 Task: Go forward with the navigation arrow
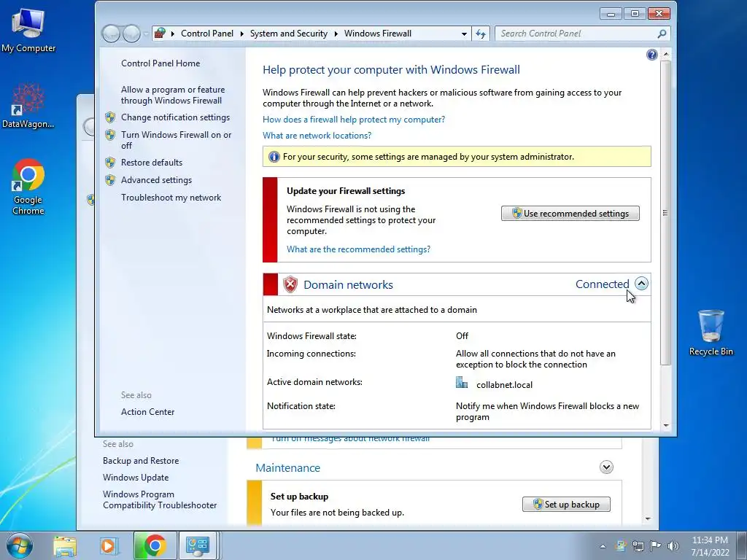131,34
